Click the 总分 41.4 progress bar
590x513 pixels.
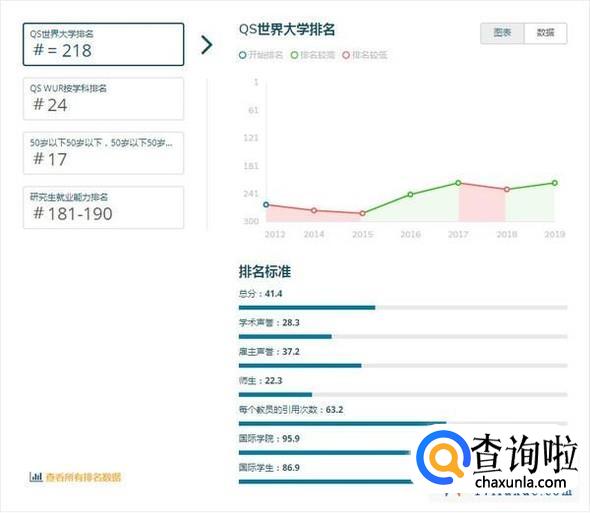point(403,308)
